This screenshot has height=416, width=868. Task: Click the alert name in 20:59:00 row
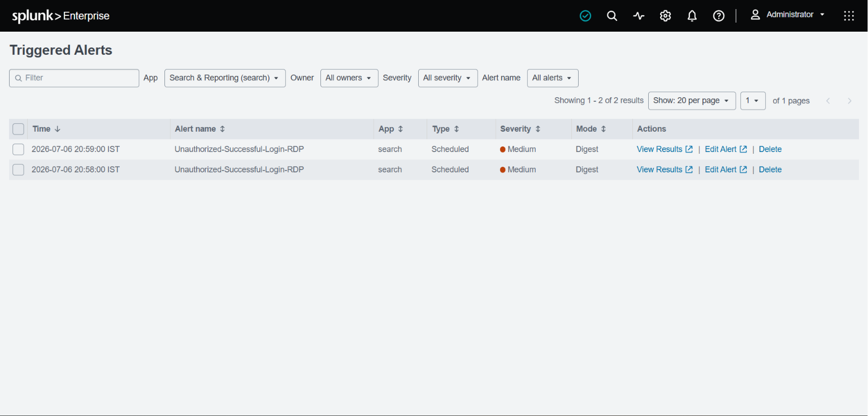click(x=239, y=149)
